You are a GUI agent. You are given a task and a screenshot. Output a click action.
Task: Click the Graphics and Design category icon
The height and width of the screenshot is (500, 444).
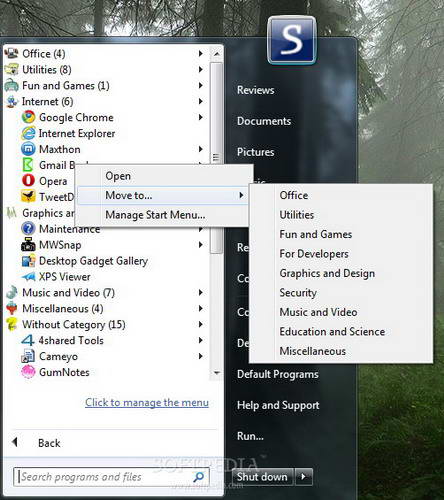pyautogui.click(x=12, y=213)
